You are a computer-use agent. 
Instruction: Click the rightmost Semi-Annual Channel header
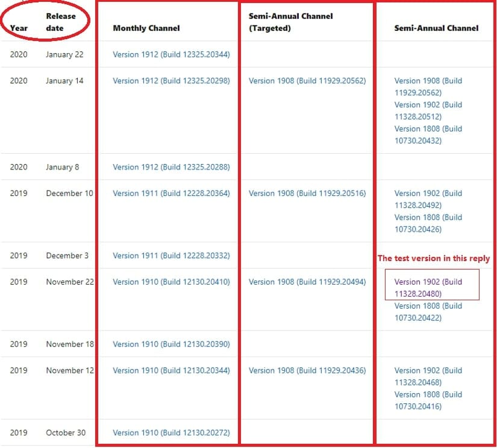[x=437, y=28]
